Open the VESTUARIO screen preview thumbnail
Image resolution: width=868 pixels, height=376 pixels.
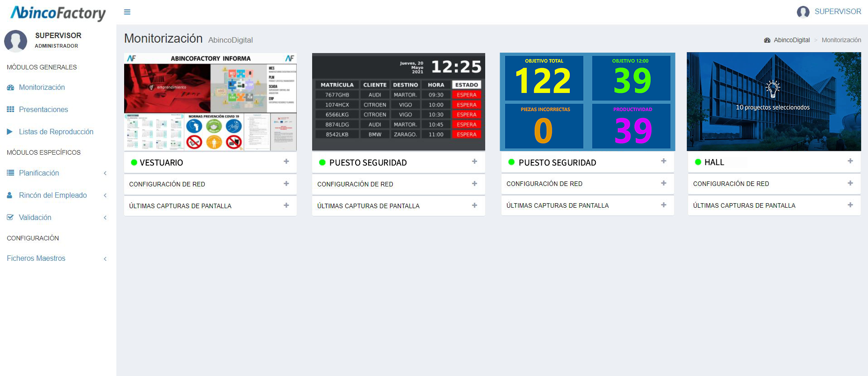[211, 102]
